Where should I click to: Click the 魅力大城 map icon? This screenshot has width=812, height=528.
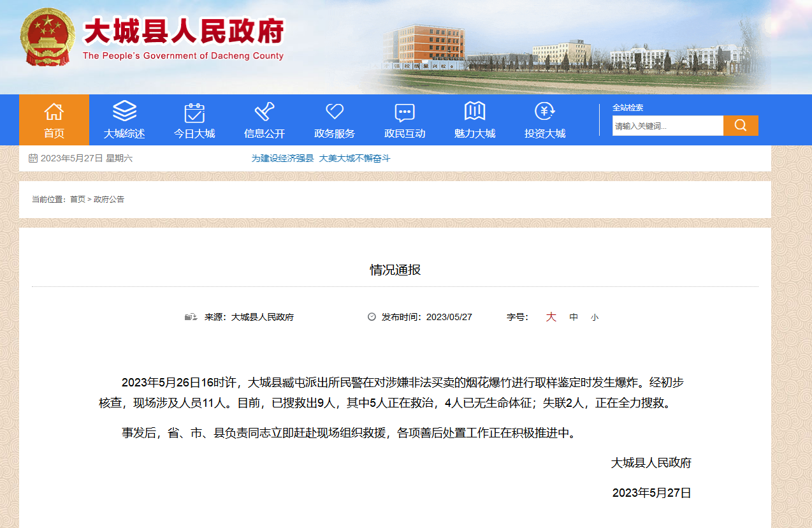click(475, 112)
